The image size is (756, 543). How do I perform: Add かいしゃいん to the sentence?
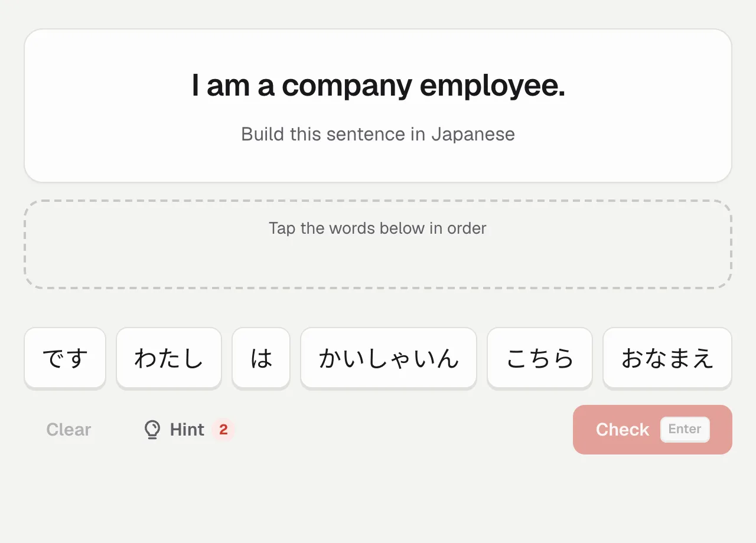pos(389,358)
